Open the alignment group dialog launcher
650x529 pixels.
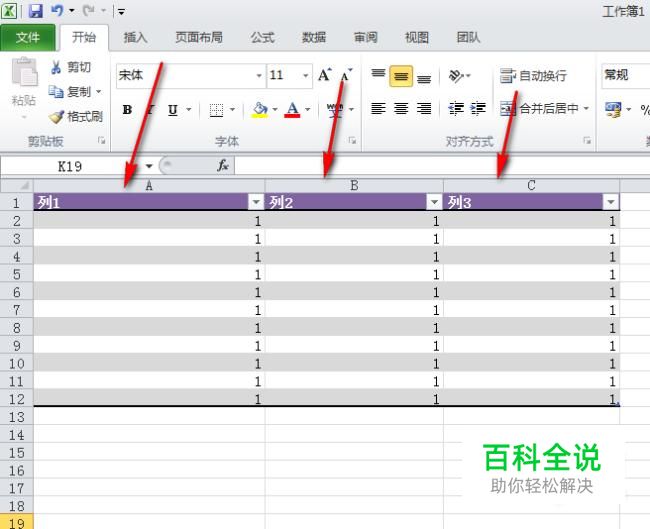click(587, 141)
